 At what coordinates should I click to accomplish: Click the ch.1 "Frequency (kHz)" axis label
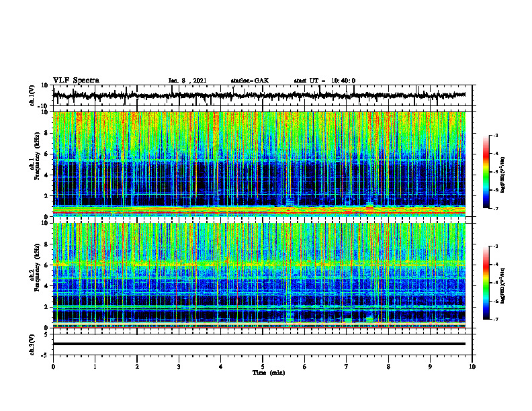[x=37, y=156]
